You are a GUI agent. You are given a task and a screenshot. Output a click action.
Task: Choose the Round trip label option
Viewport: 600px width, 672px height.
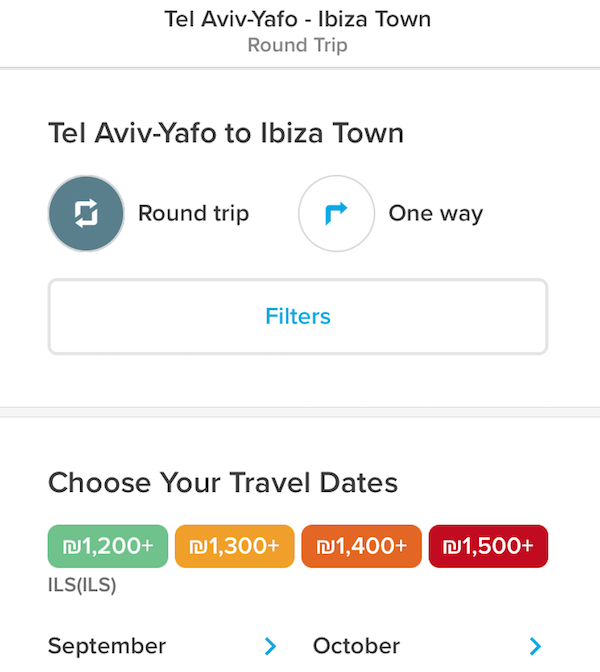pyautogui.click(x=193, y=213)
